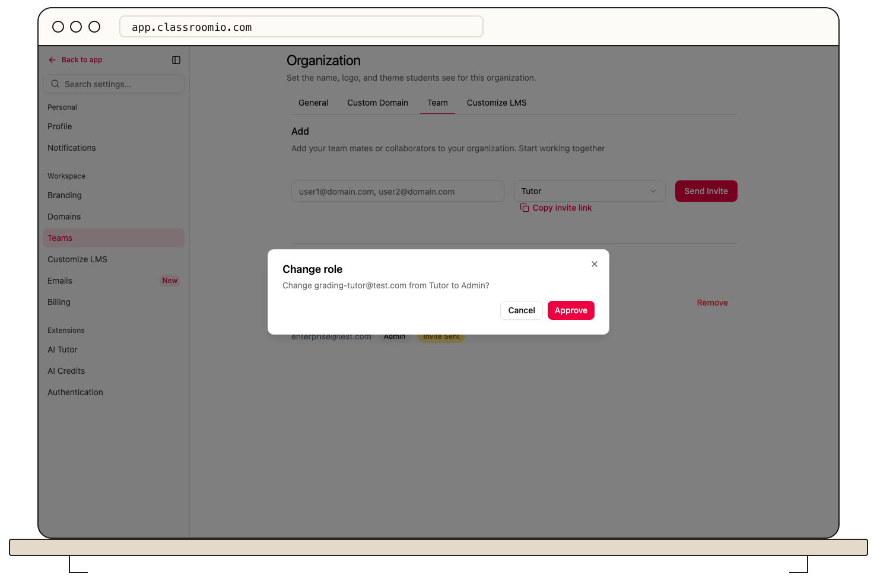
Task: Open AI Credits in sidebar
Action: (114, 371)
